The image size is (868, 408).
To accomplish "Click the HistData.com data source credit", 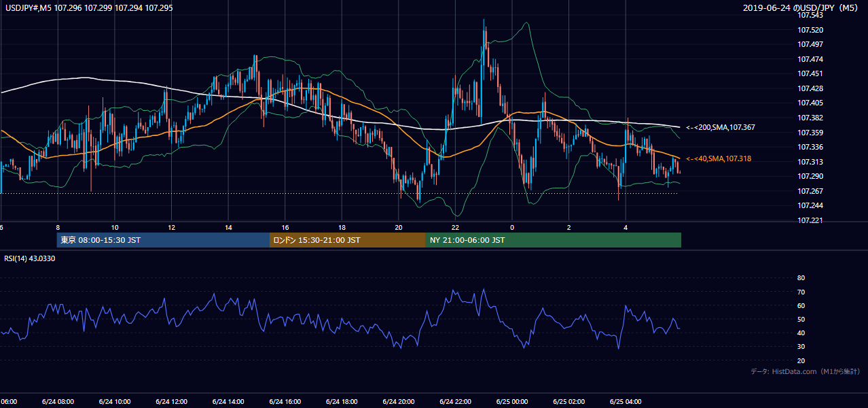I will pyautogui.click(x=805, y=371).
